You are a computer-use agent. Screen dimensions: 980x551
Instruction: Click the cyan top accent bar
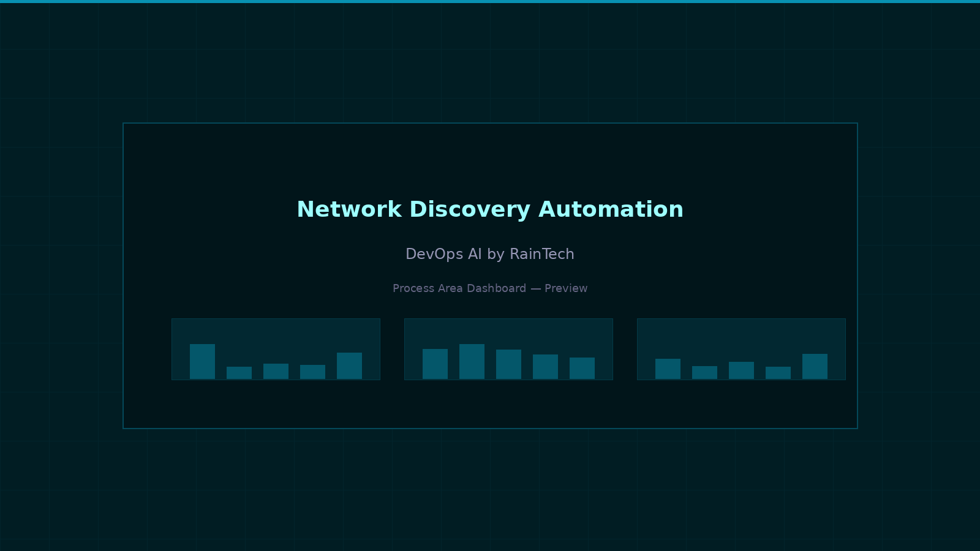pyautogui.click(x=490, y=2)
